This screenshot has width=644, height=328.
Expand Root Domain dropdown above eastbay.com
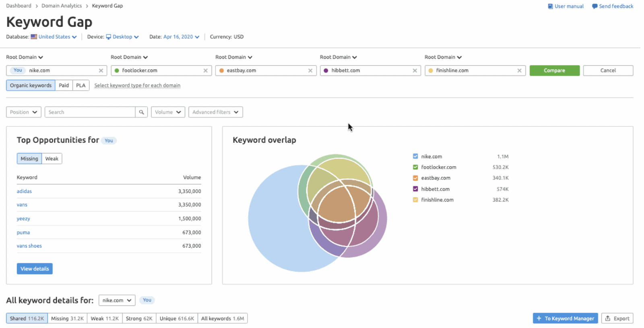coord(234,57)
